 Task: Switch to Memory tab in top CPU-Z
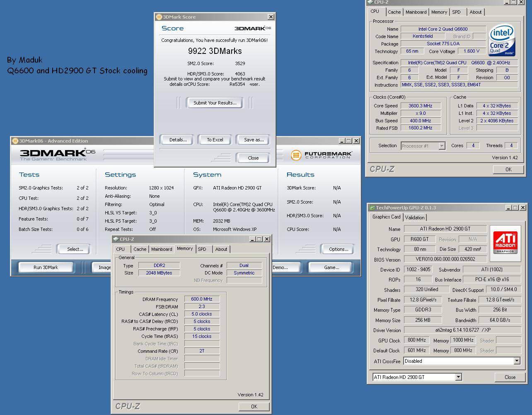(x=439, y=12)
